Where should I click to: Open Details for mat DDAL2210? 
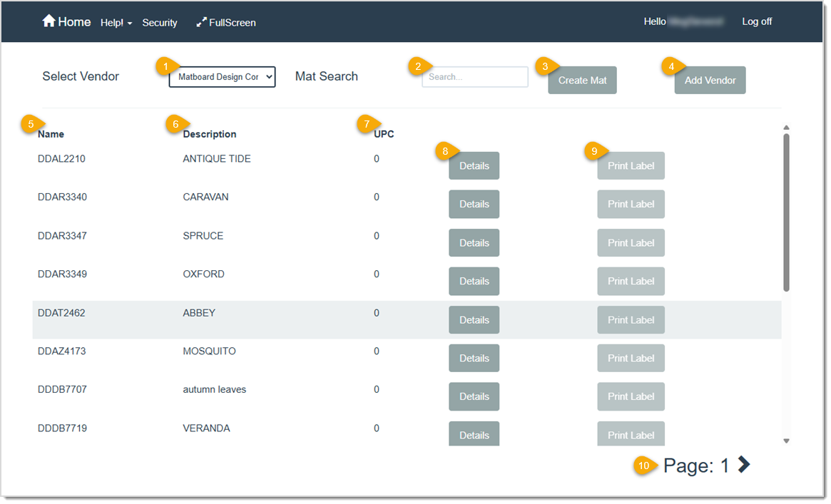click(474, 165)
